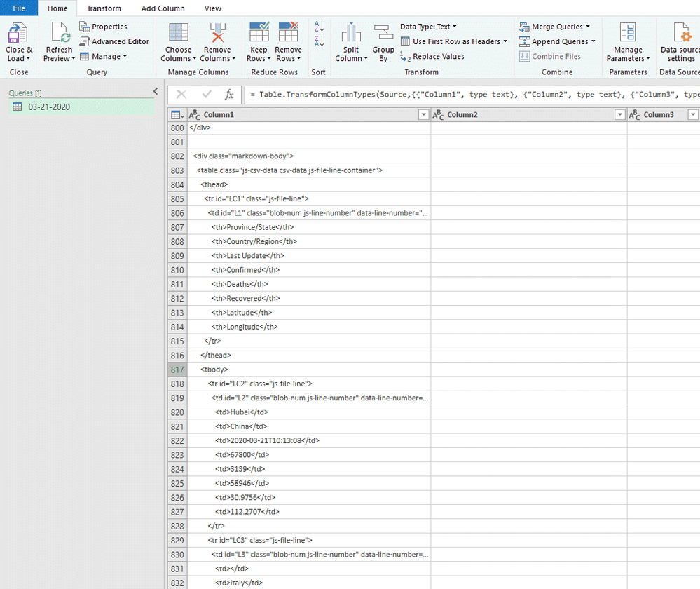The image size is (700, 589).
Task: Select row number 817
Action: tap(177, 370)
